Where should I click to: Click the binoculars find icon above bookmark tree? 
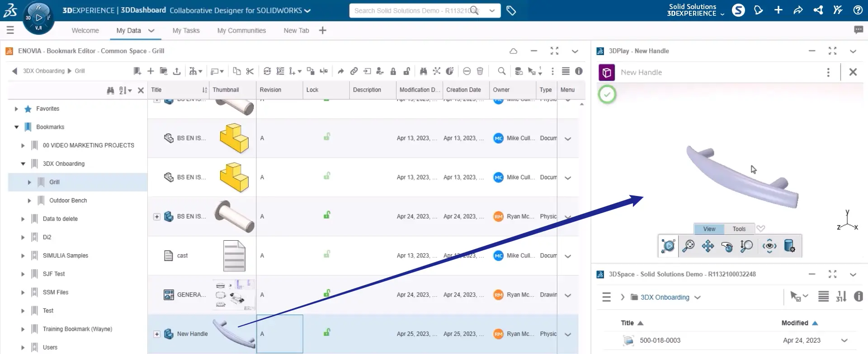(x=110, y=90)
